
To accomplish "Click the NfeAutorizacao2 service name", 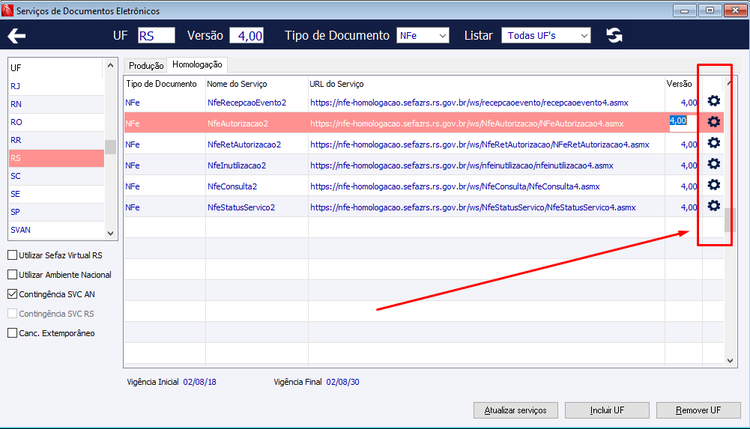I will point(238,123).
